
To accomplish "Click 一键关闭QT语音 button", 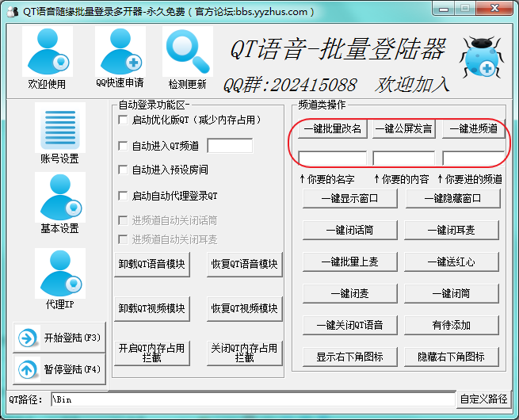I will click(350, 326).
